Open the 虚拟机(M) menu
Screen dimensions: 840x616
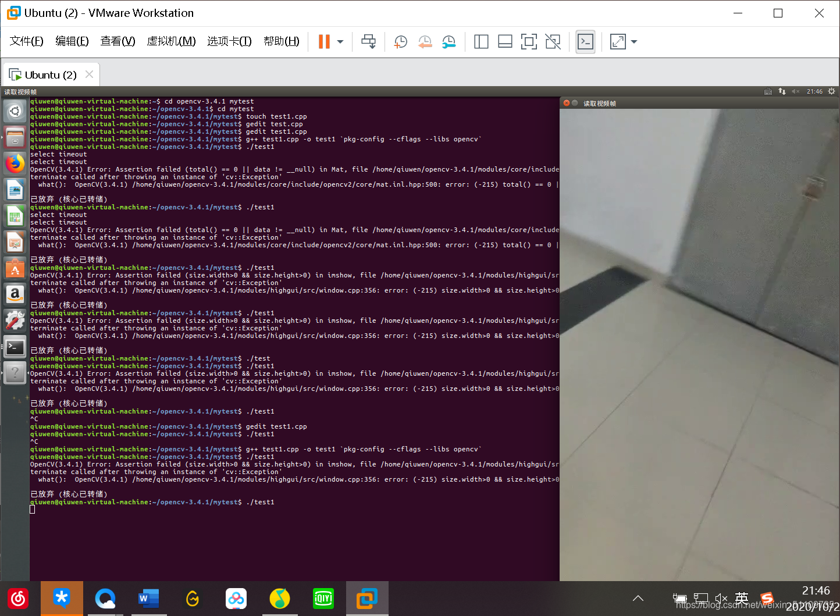pyautogui.click(x=171, y=41)
